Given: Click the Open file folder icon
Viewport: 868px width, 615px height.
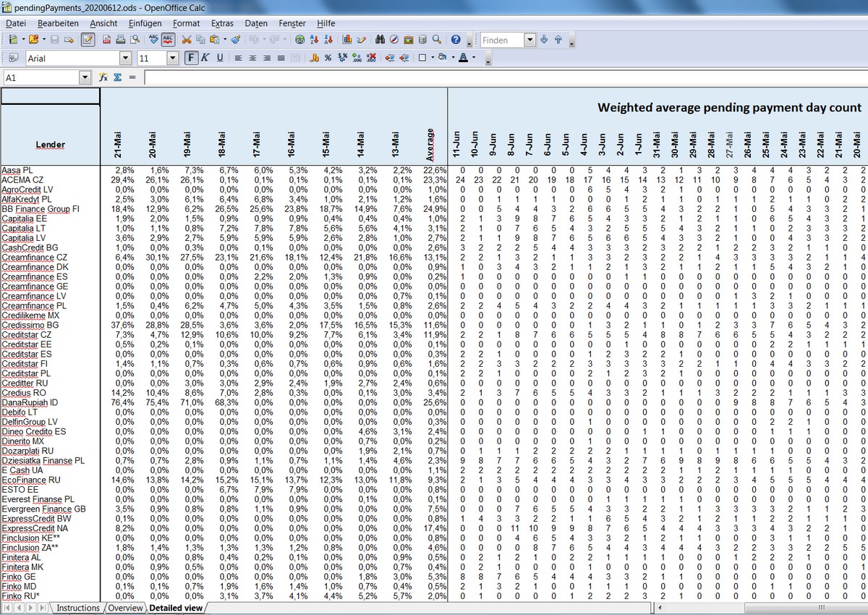Looking at the screenshot, I should [33, 40].
